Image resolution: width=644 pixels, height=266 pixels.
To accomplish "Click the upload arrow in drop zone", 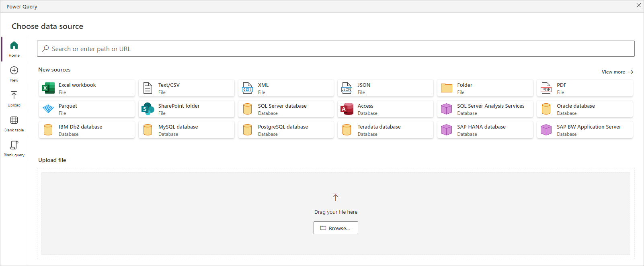I will 336,197.
